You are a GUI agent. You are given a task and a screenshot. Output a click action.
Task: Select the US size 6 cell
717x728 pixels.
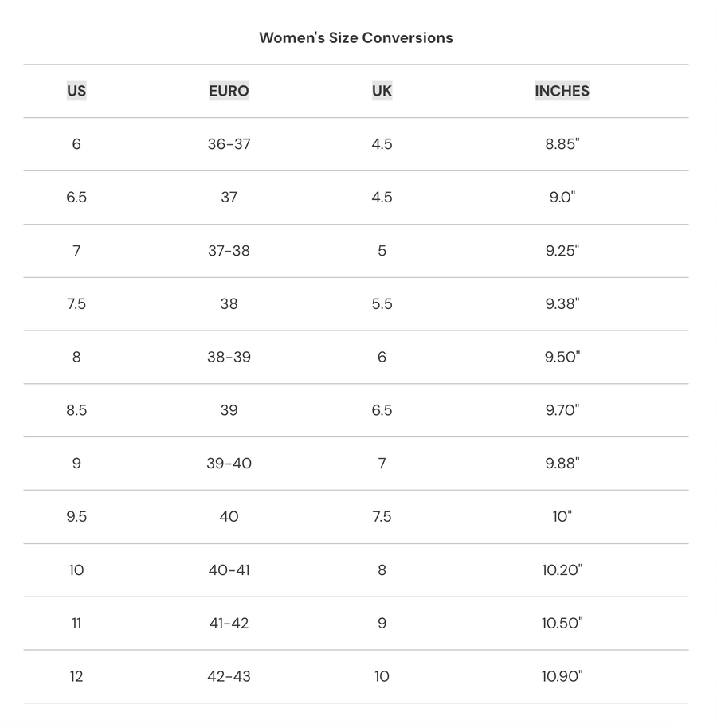tap(76, 144)
